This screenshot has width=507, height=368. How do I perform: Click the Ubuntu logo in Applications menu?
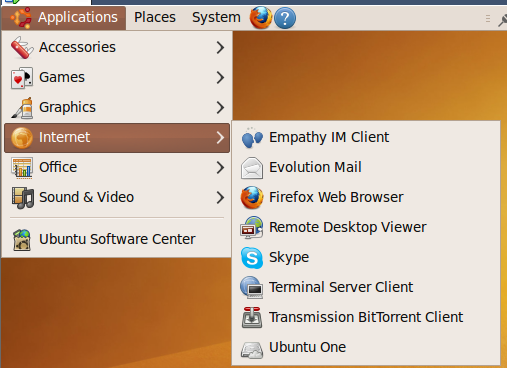21,18
